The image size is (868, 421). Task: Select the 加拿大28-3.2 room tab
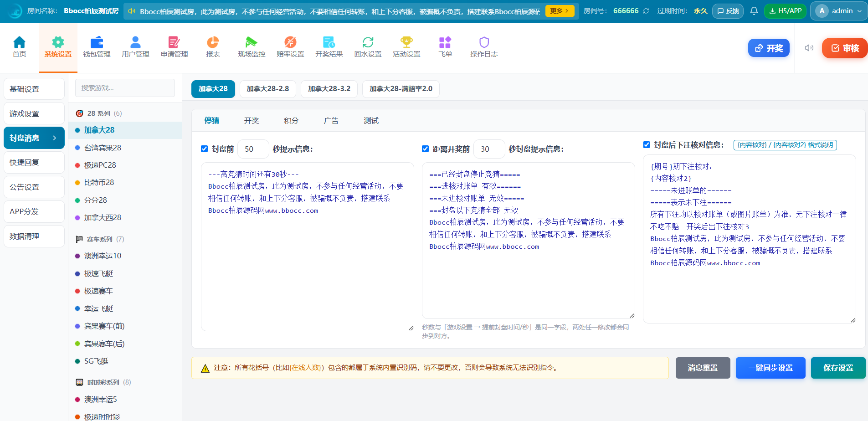click(x=329, y=89)
